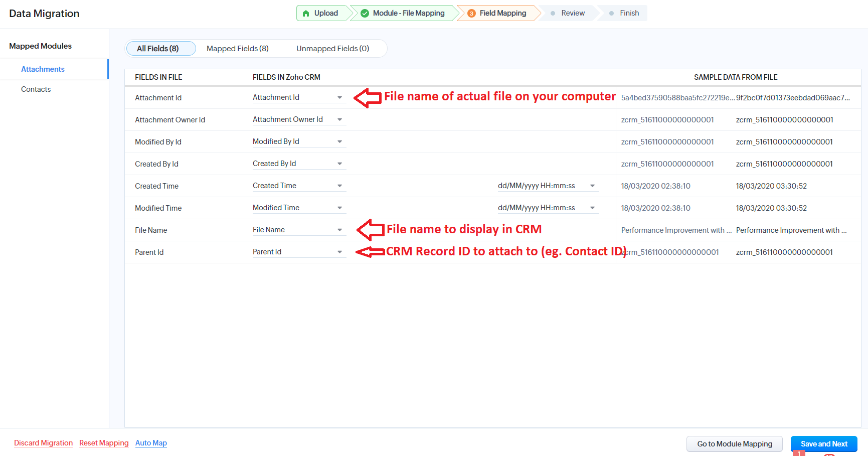The image size is (868, 456).
Task: Select the Contacts mapped module
Action: (x=36, y=89)
